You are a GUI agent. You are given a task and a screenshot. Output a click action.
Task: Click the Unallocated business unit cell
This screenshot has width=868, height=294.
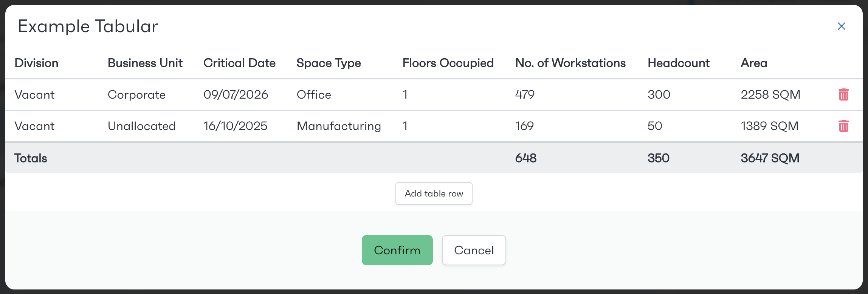click(141, 126)
